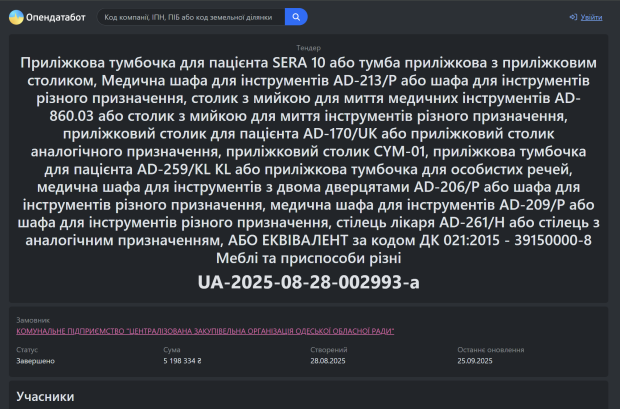Viewport: 620px width, 409px height.
Task: Click the Статус field label
Action: tap(26, 350)
